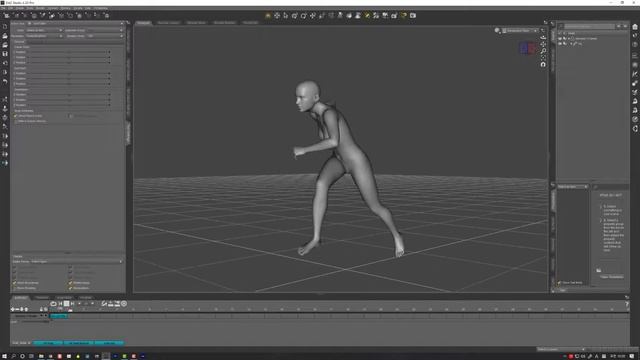Click the third cyan button at bottom left
The height and width of the screenshot is (360, 640).
109,343
